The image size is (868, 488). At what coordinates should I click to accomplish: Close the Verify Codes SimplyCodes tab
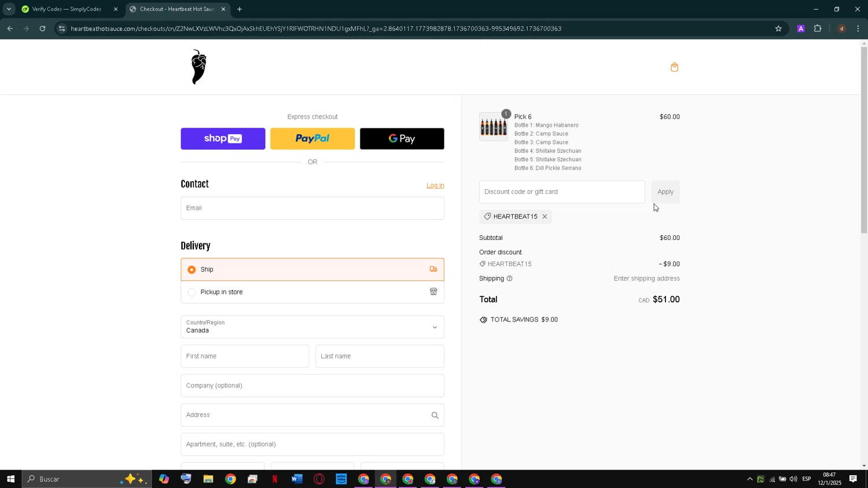click(x=115, y=9)
